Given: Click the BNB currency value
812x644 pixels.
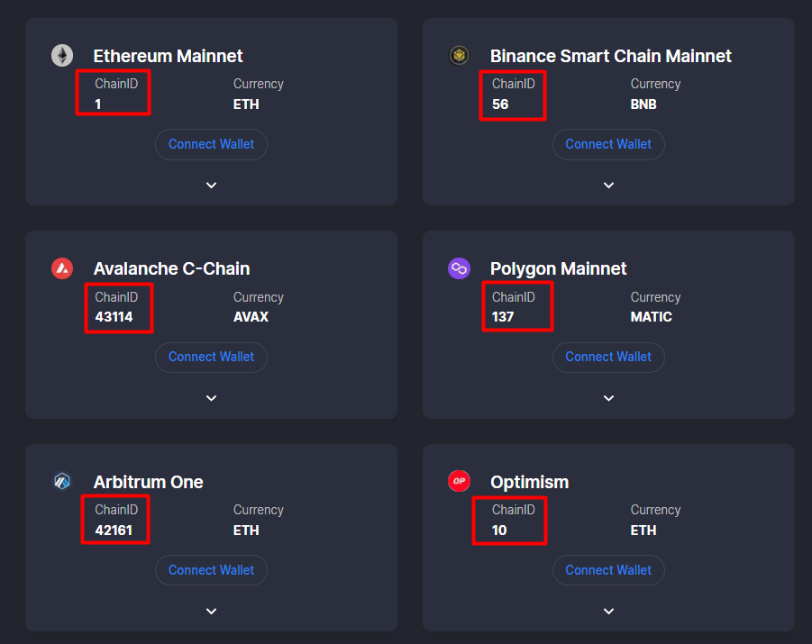Looking at the screenshot, I should [643, 104].
